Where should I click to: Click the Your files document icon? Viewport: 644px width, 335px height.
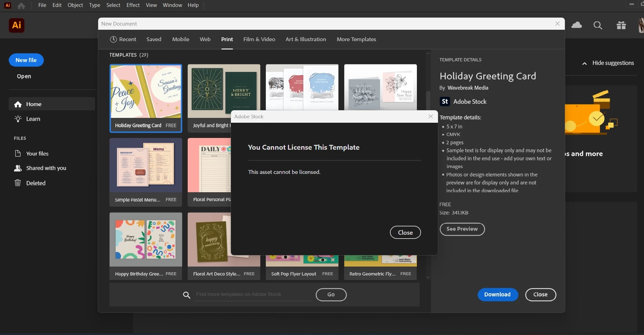[18, 153]
